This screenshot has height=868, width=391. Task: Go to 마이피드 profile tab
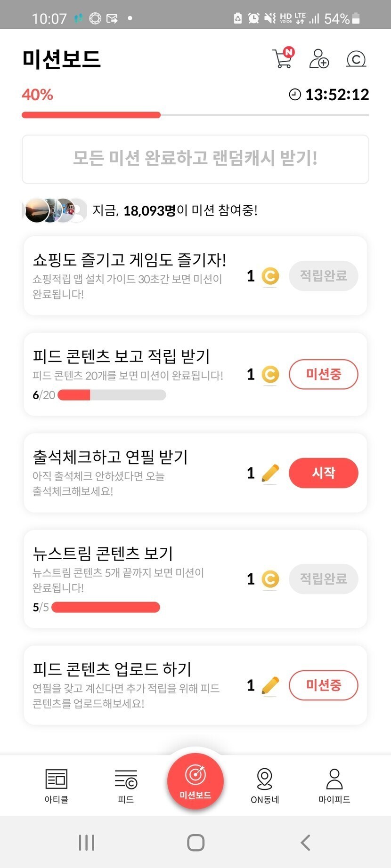tap(334, 785)
